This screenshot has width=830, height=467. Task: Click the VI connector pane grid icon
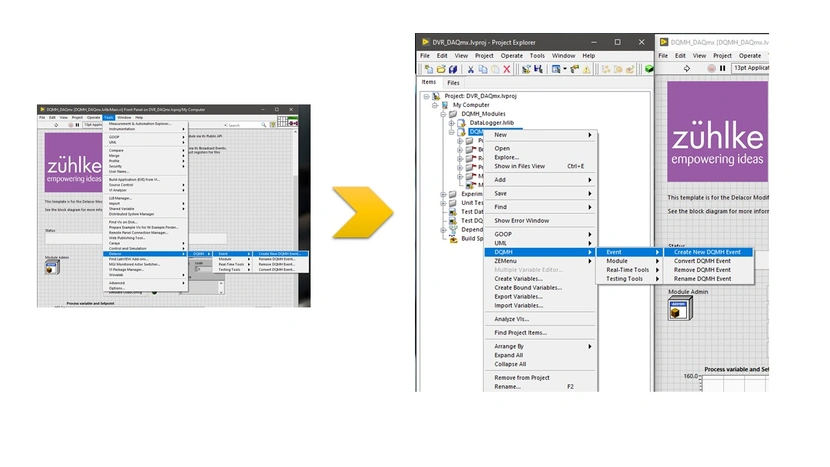(282, 121)
